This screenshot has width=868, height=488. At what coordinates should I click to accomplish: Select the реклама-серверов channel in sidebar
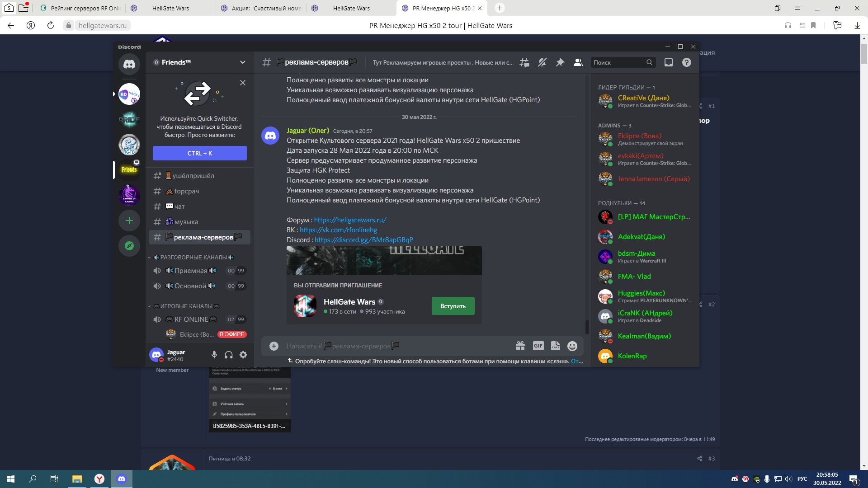200,237
